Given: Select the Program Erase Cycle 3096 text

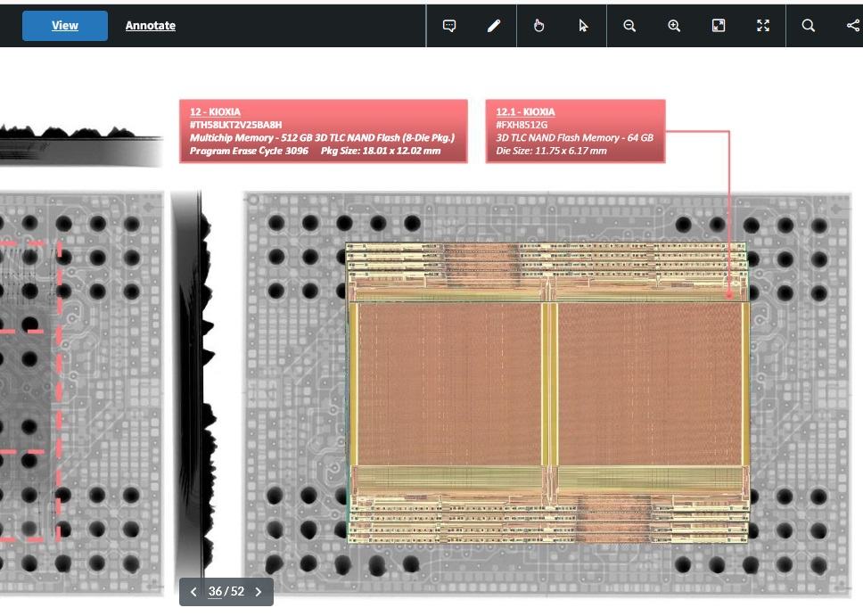Looking at the screenshot, I should pyautogui.click(x=249, y=151).
